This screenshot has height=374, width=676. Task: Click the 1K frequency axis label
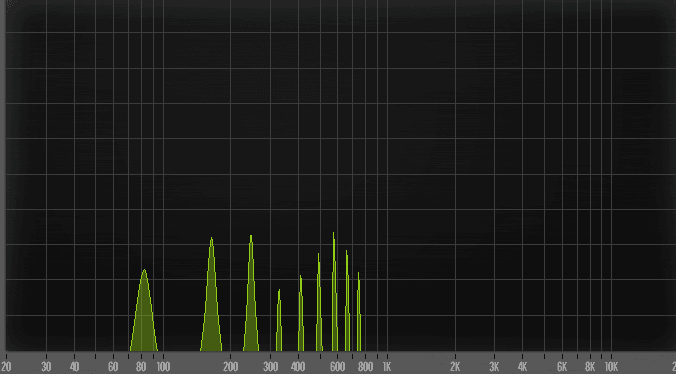(x=387, y=367)
